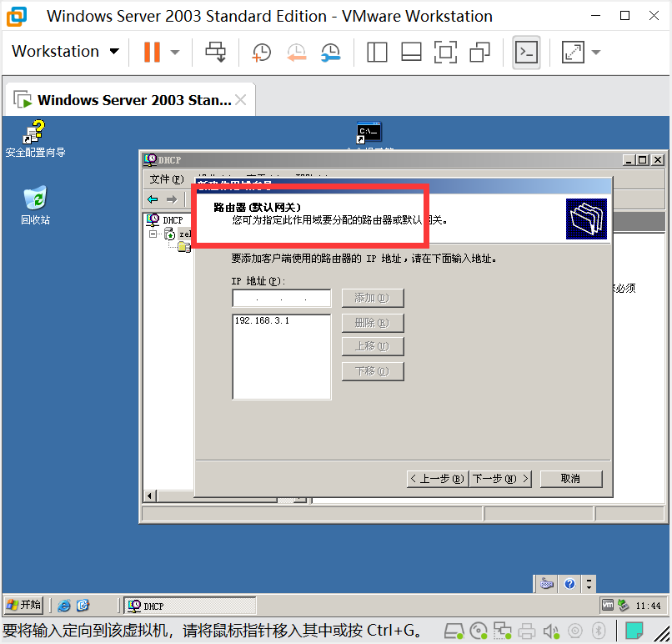Select the scope folder icon in tree
The width and height of the screenshot is (672, 644).
[184, 247]
